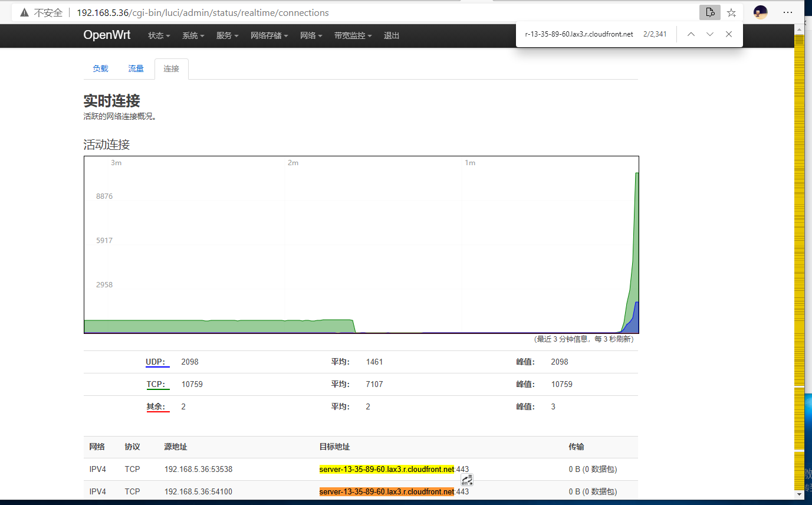Click the floating translate (en) icon
This screenshot has width=812, height=505.
coord(466,480)
